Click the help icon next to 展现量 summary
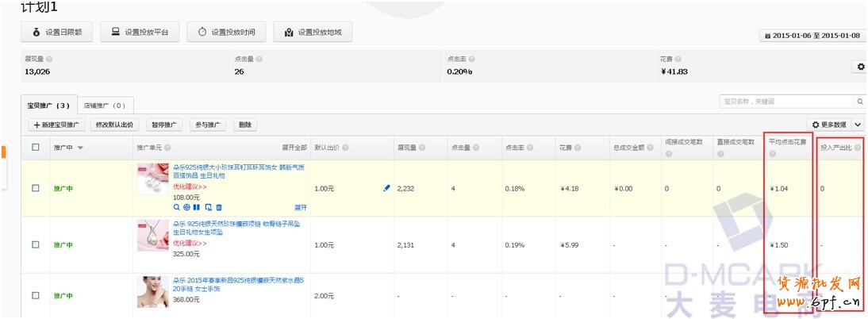 tap(50, 60)
